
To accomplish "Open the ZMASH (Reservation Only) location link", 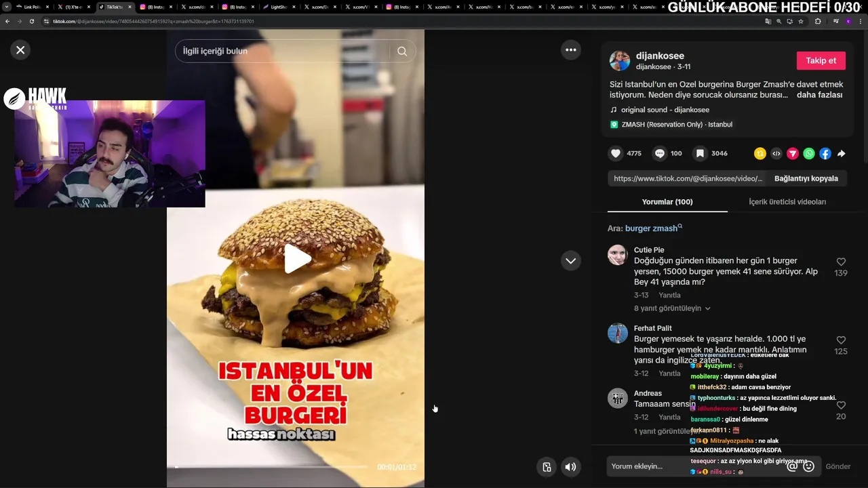I will 677,125.
